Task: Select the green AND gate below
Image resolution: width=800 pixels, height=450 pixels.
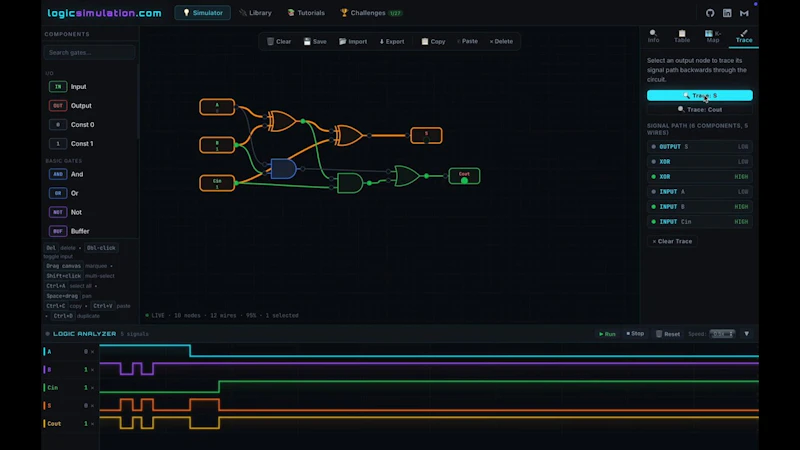Action: (350, 183)
